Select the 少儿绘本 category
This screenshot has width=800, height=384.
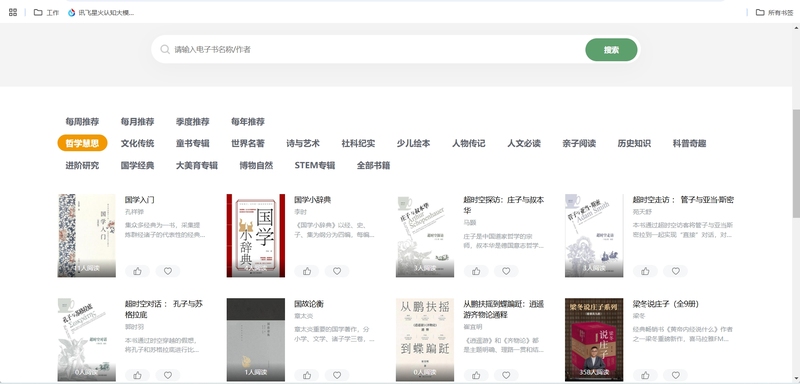pyautogui.click(x=413, y=143)
